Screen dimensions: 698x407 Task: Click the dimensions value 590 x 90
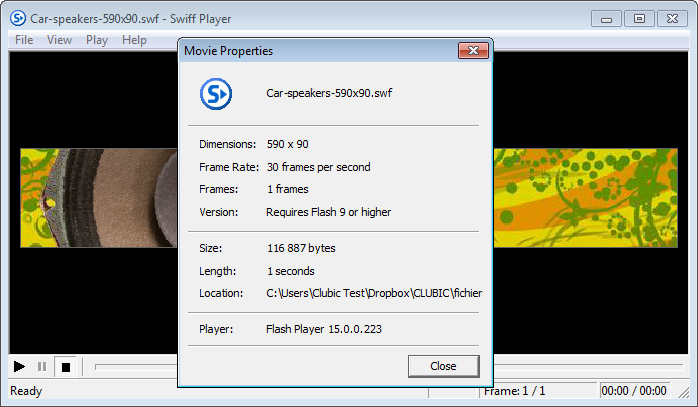pos(288,144)
